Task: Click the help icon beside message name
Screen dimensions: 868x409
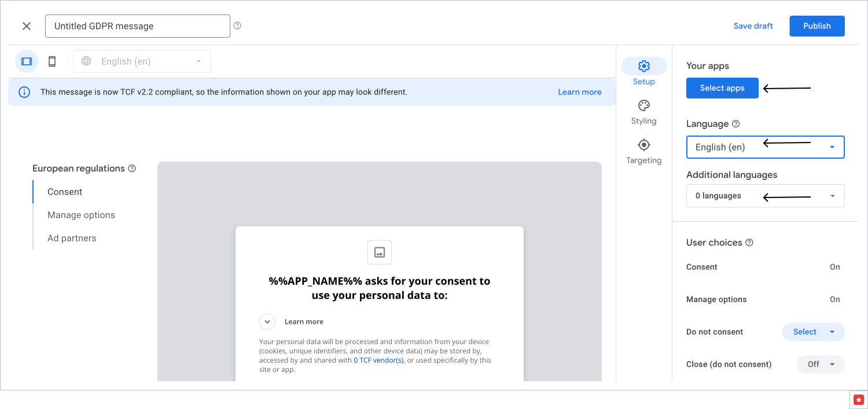Action: pos(237,25)
